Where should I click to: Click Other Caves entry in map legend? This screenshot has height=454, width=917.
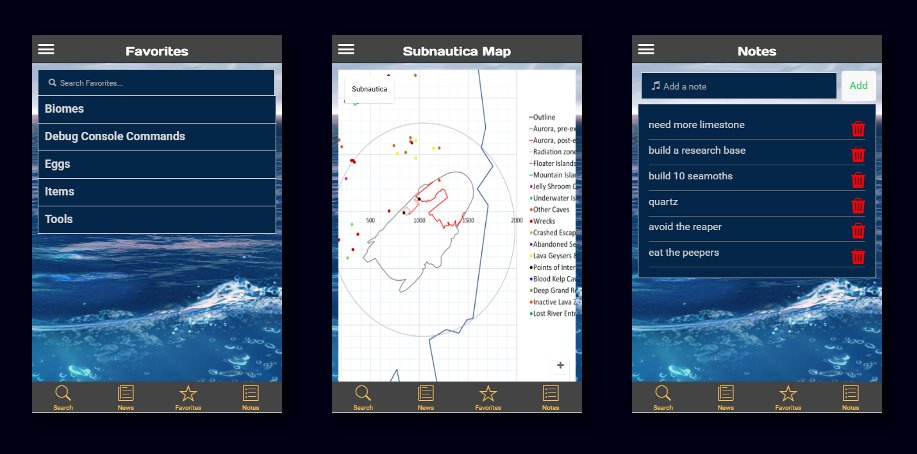tap(550, 209)
